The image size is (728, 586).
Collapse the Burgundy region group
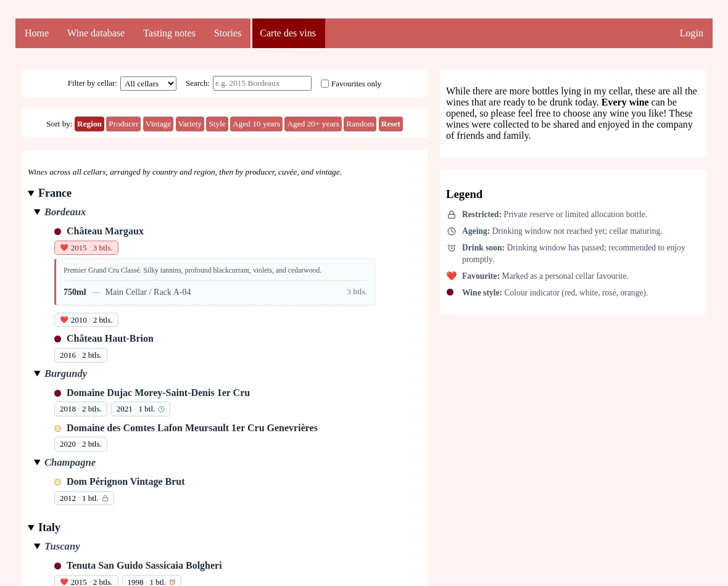37,374
